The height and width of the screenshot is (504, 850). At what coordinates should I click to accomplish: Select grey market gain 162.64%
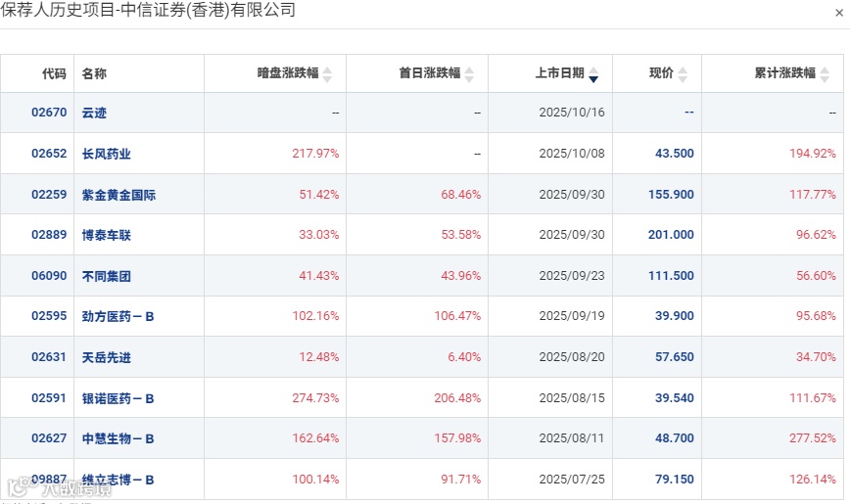click(x=315, y=437)
